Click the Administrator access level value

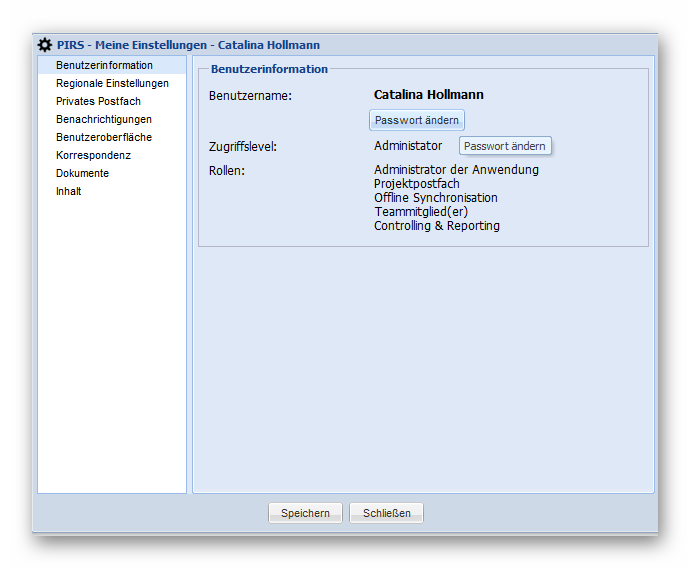click(x=408, y=146)
